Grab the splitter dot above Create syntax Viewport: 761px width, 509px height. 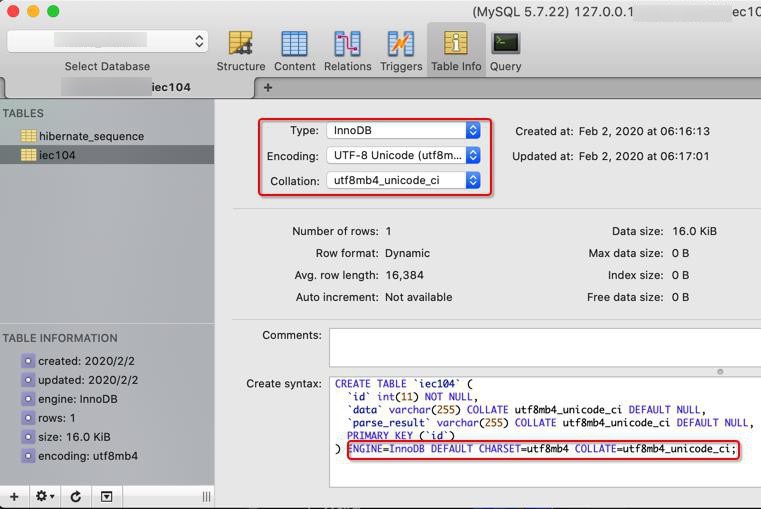[720, 372]
